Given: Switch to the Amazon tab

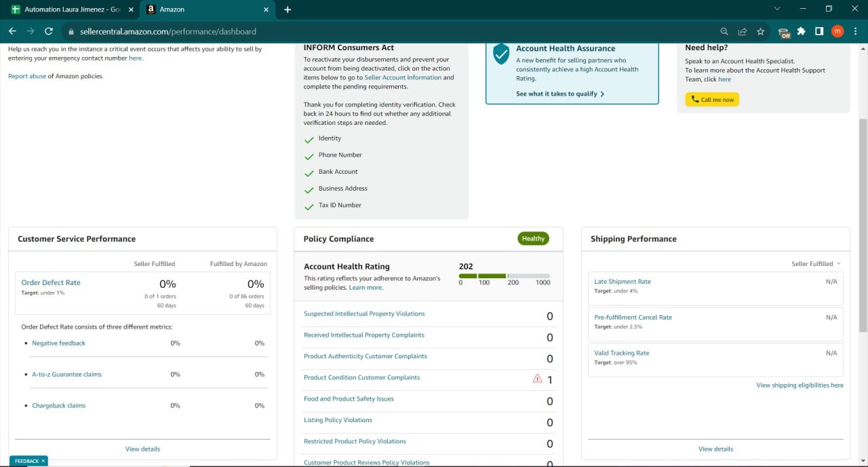Looking at the screenshot, I should click(x=208, y=10).
